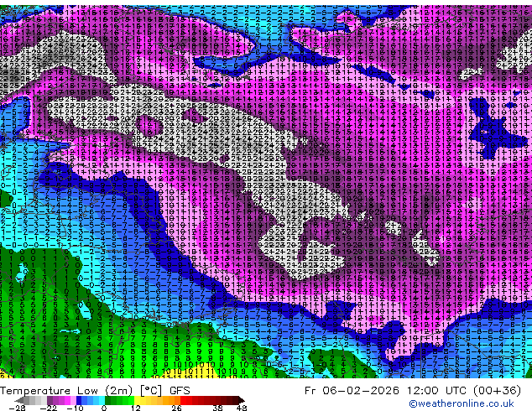
Task: Click the '38' legend scale label
Action: [218, 408]
